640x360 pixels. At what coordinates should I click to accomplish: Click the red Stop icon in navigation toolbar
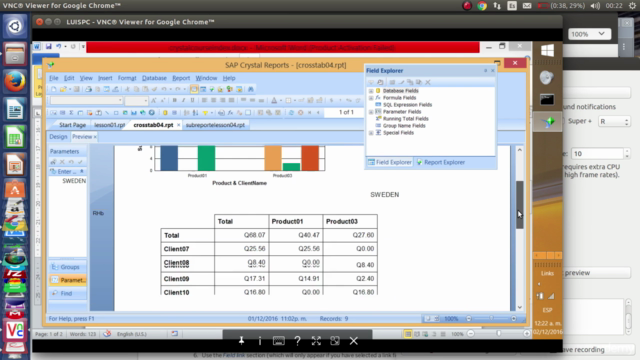300,113
